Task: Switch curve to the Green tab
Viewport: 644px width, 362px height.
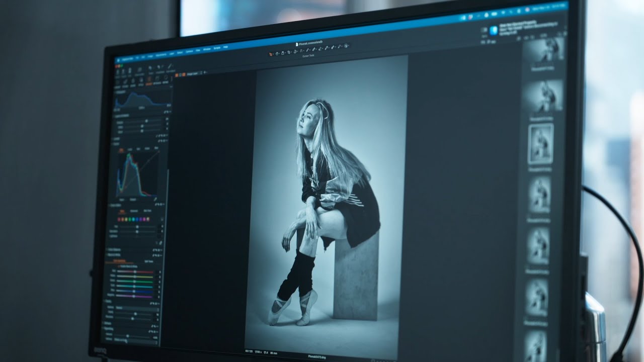Action: tap(147, 148)
